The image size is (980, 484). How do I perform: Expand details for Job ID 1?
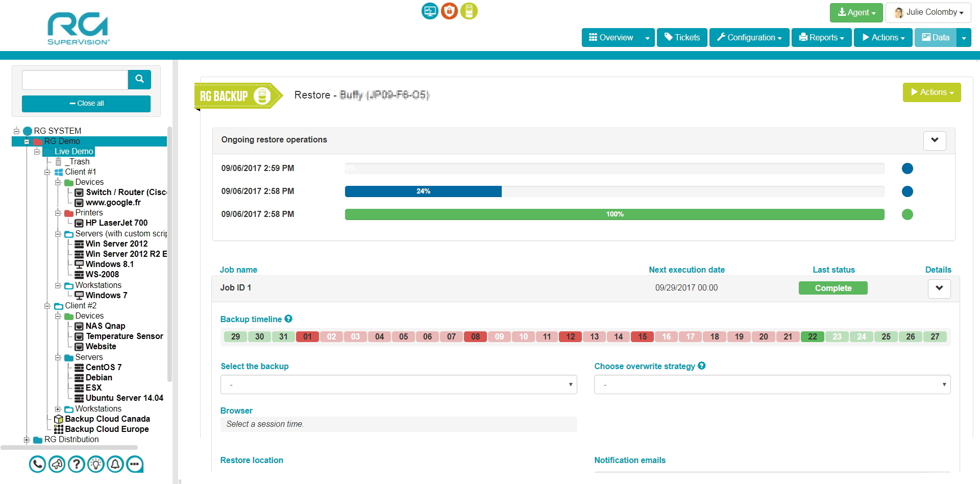coord(940,288)
